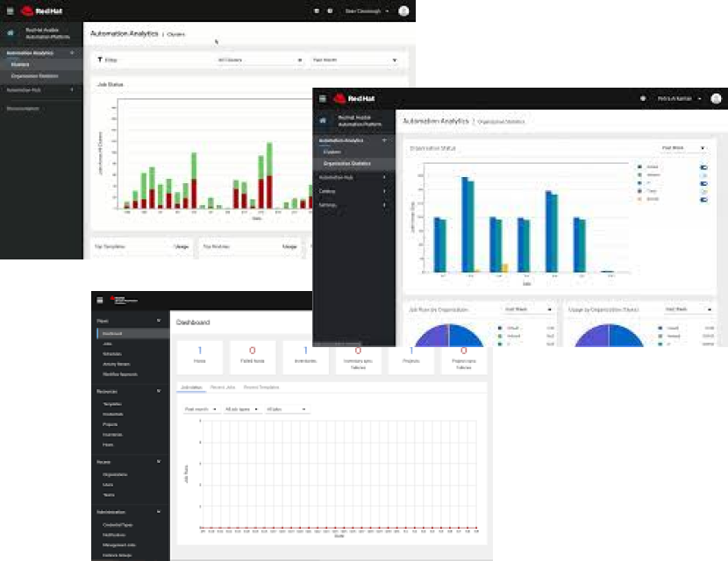Image resolution: width=728 pixels, height=561 pixels.
Task: Open the Recent Templates tab
Action: pos(262,387)
